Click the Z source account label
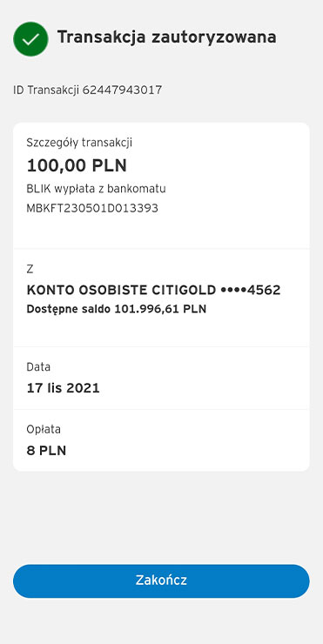 [x=30, y=270]
